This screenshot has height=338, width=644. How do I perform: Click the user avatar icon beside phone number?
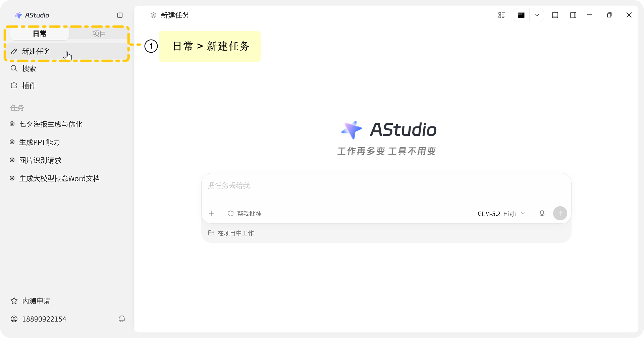pyautogui.click(x=14, y=319)
